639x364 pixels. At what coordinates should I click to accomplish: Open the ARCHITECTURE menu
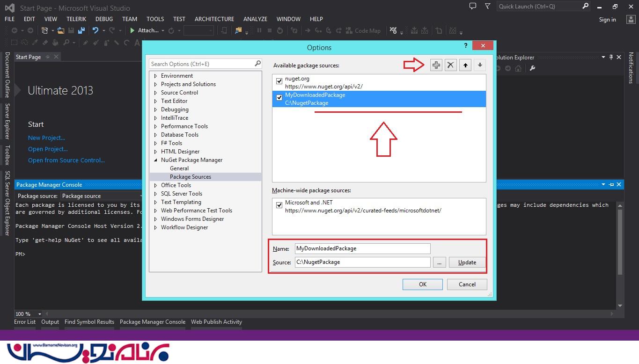214,19
